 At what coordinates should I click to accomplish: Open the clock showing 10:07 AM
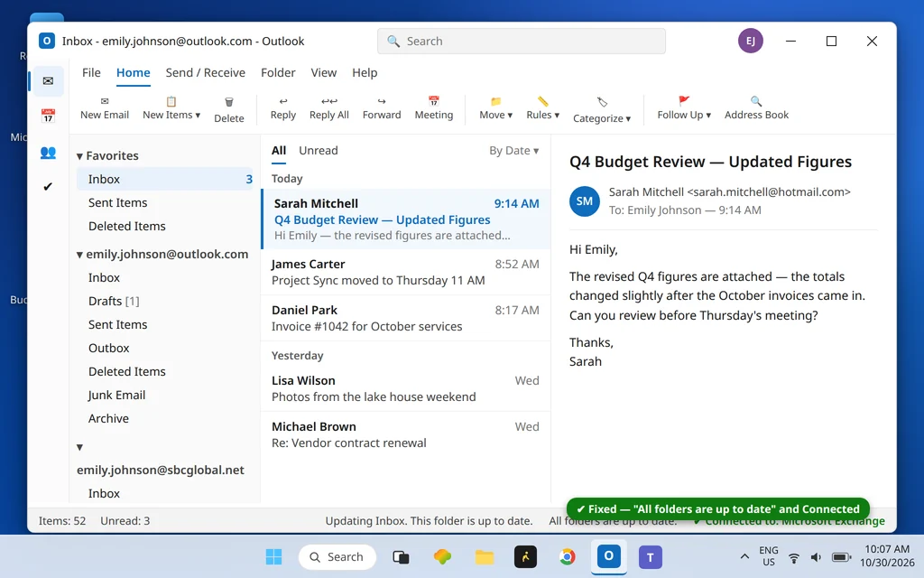pos(887,556)
